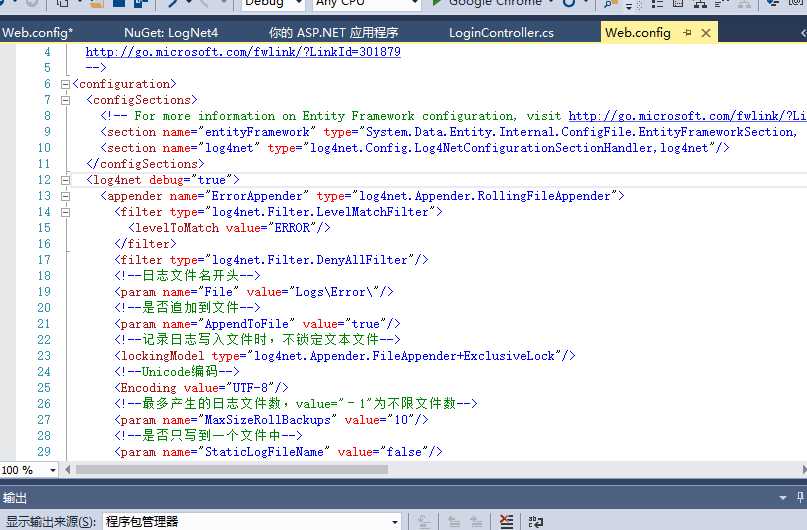Click comment 记录日志写入文件时 on line 22
The image size is (807, 530).
click(x=257, y=340)
